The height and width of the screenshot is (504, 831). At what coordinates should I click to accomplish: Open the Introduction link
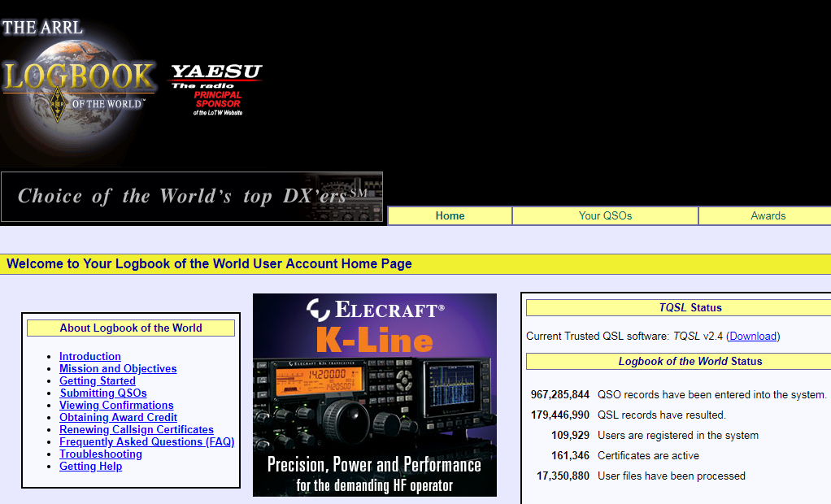click(x=90, y=357)
